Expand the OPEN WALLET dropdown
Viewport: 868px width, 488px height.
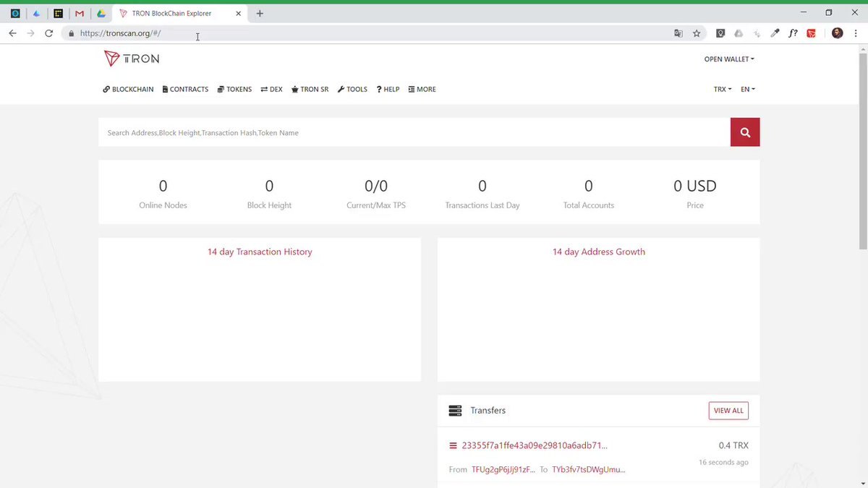tap(729, 59)
